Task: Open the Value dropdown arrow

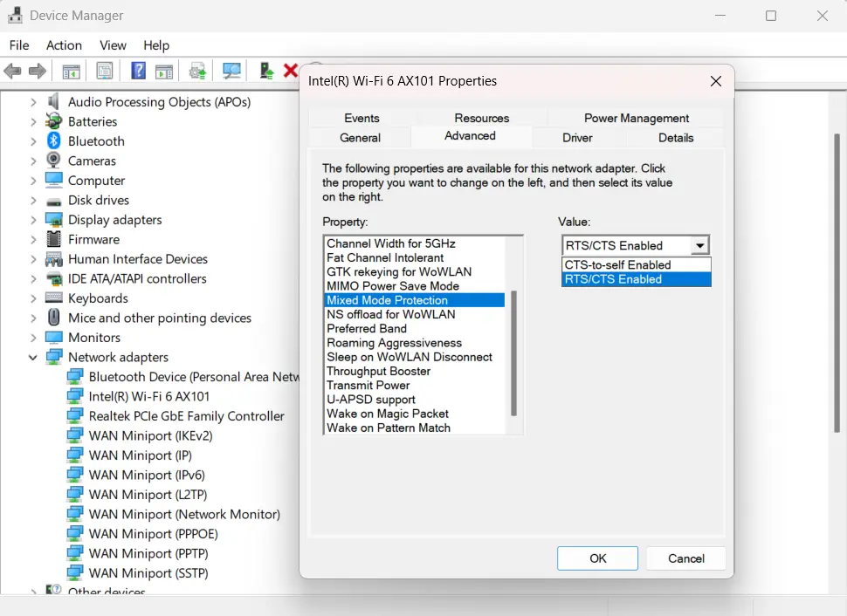Action: pos(700,246)
